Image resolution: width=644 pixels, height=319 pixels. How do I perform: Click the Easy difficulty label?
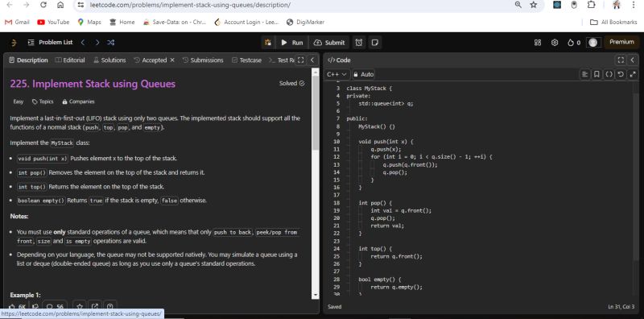click(19, 101)
